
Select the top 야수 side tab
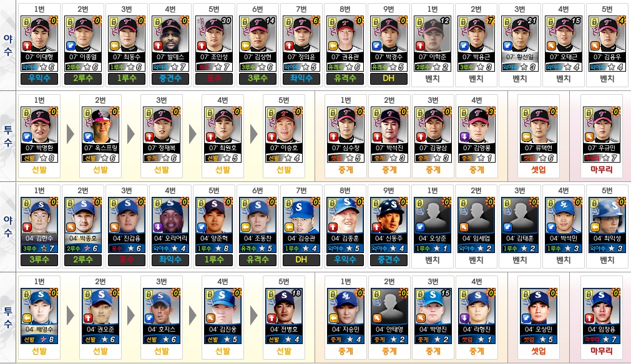8,45
